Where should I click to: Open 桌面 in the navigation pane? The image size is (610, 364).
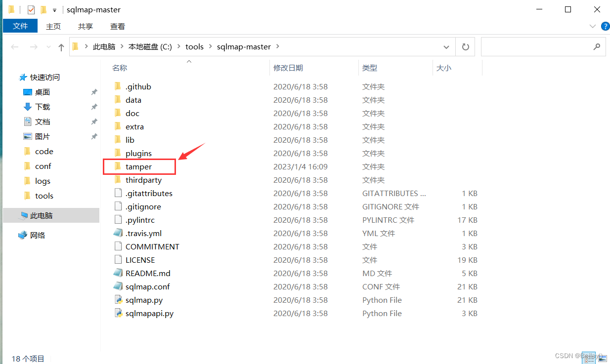pyautogui.click(x=43, y=92)
